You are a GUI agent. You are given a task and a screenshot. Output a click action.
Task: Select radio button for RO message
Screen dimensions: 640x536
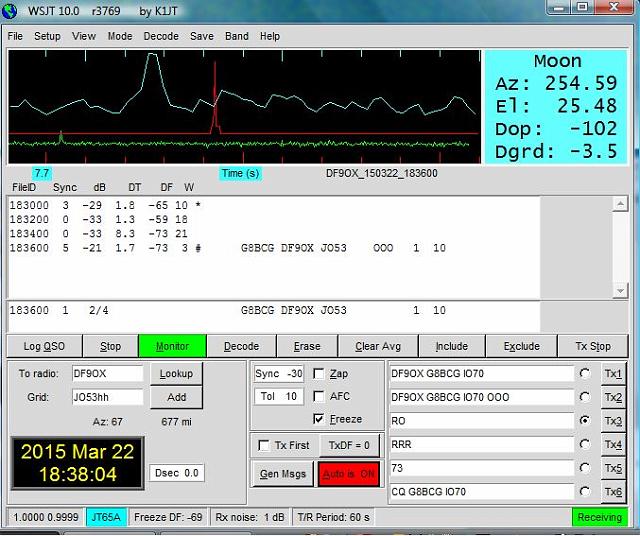click(x=585, y=420)
